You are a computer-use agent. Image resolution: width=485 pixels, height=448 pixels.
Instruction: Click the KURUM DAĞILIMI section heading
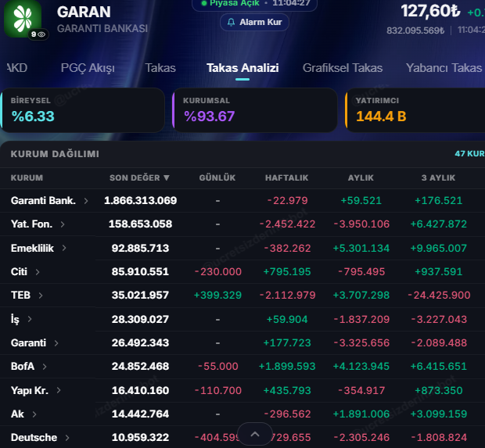pyautogui.click(x=55, y=154)
